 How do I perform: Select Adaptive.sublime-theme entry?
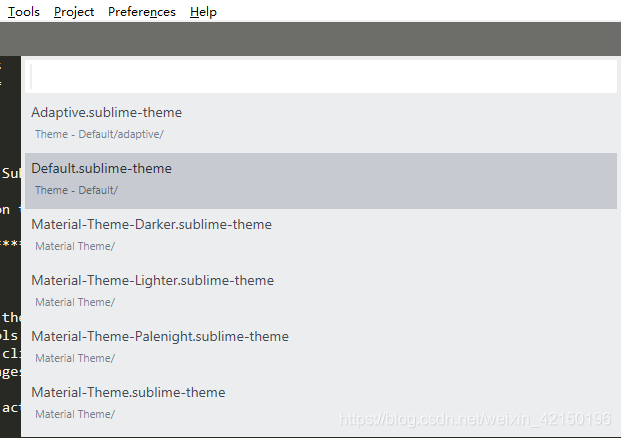coord(321,125)
